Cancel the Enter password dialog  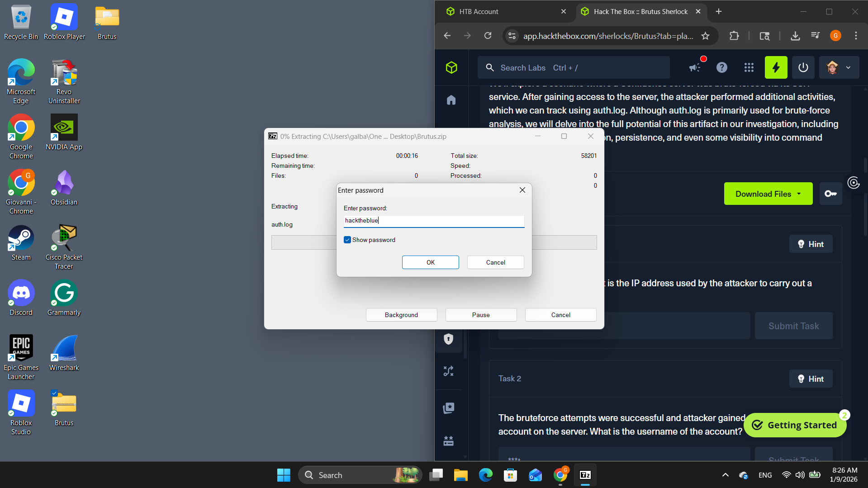[x=495, y=262]
